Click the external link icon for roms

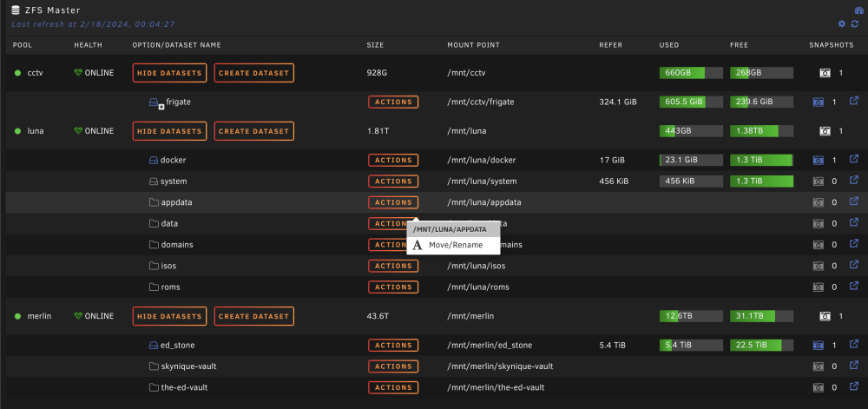point(854,287)
